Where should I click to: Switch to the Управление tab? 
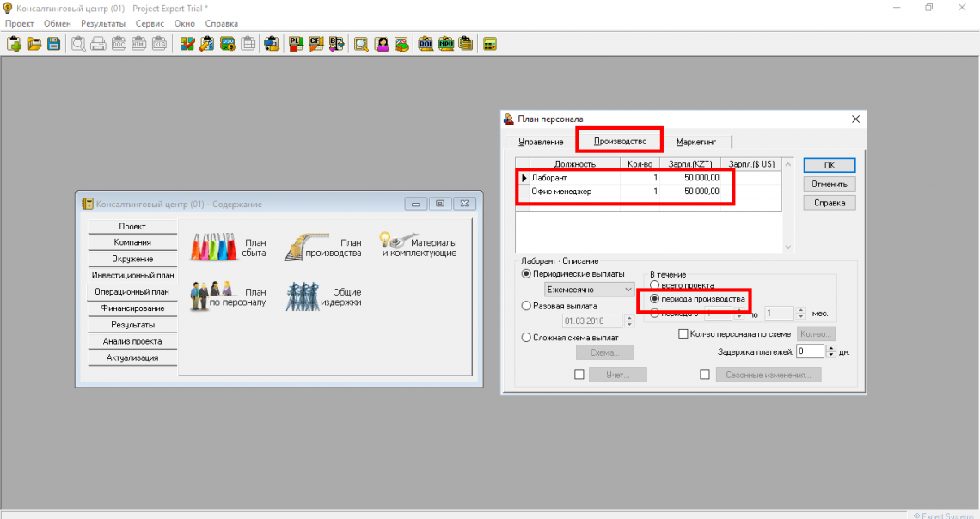541,142
